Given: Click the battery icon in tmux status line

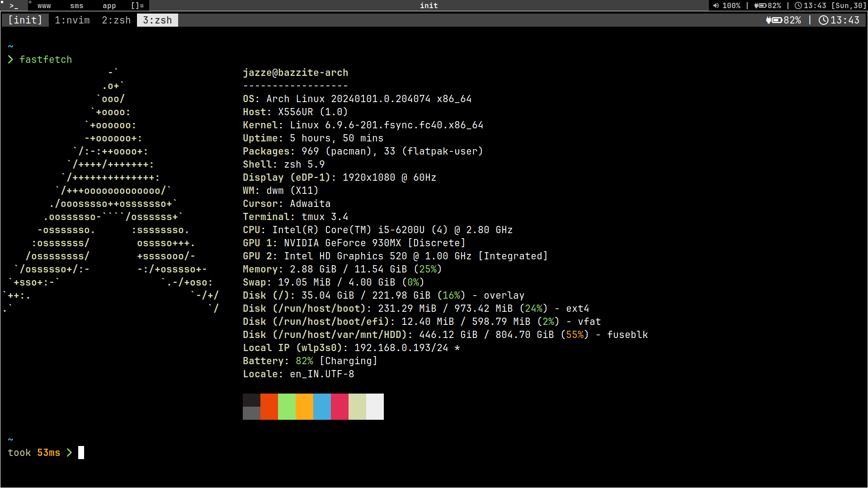Looking at the screenshot, I should [774, 20].
